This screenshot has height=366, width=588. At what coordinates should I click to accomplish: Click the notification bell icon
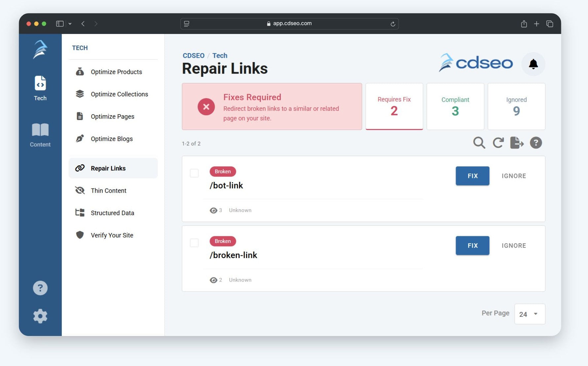533,64
